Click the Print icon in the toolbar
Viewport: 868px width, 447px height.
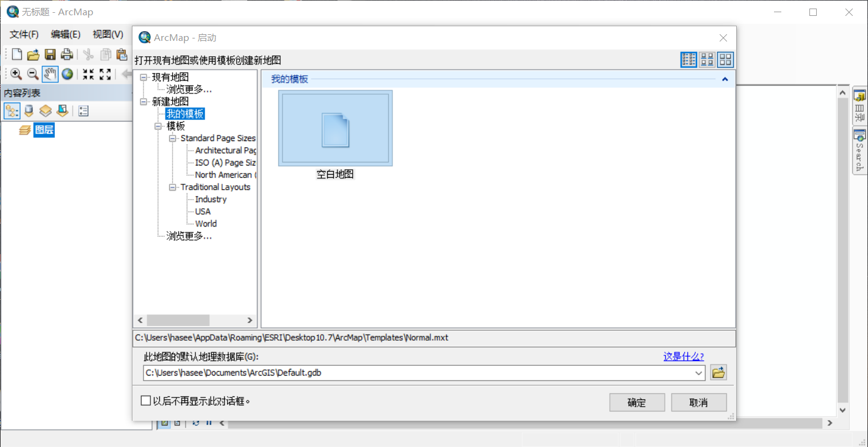tap(67, 54)
